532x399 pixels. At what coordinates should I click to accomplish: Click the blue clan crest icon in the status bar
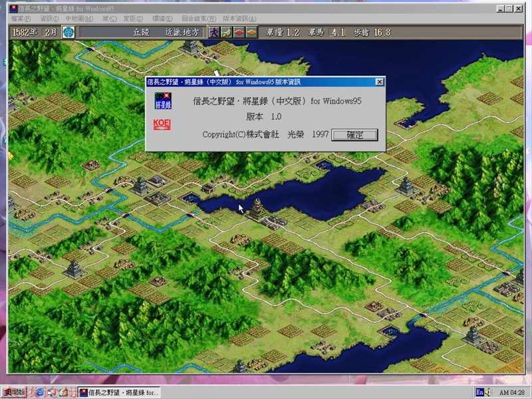coord(68,33)
